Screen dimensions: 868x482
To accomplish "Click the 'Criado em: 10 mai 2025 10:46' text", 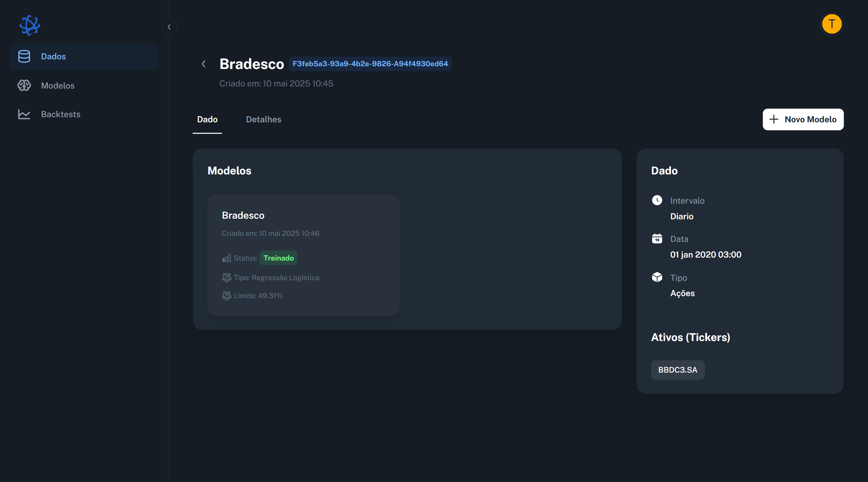I will [x=270, y=233].
